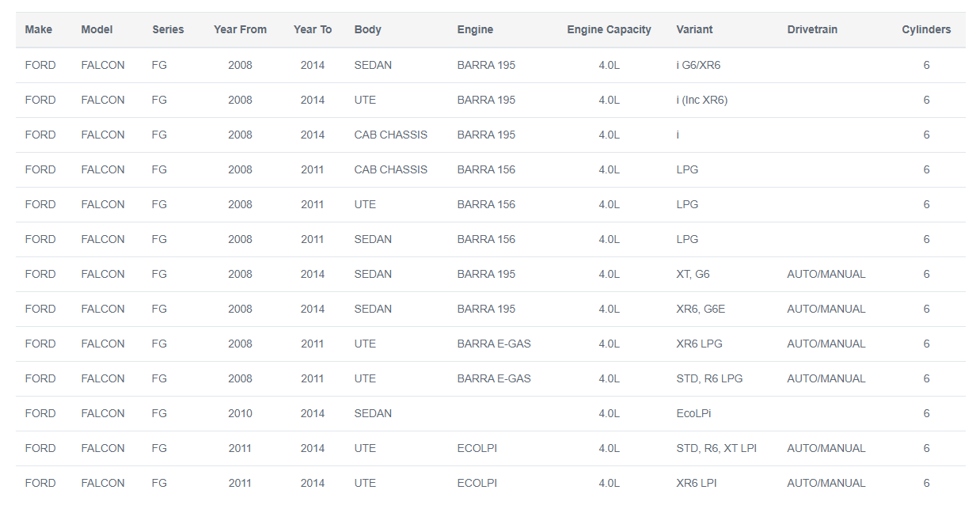Click Engine Capacity '4.0L' in i (Inc XR6) row
Screen dimensions: 980x528
pos(609,100)
